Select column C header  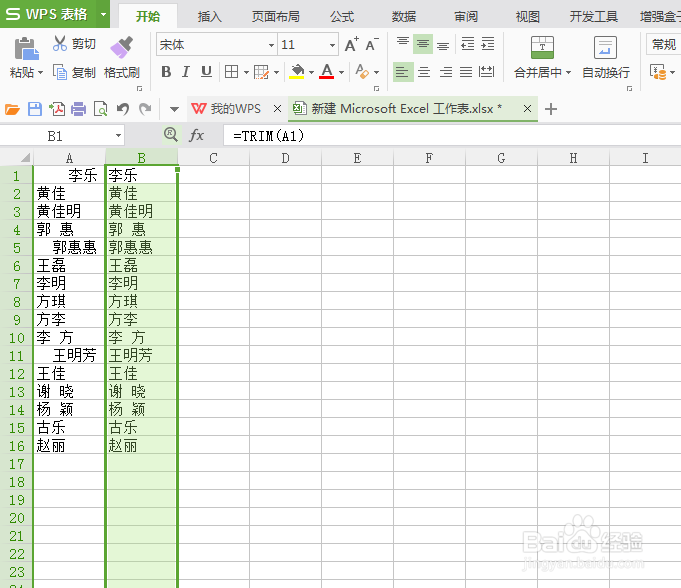[213, 158]
